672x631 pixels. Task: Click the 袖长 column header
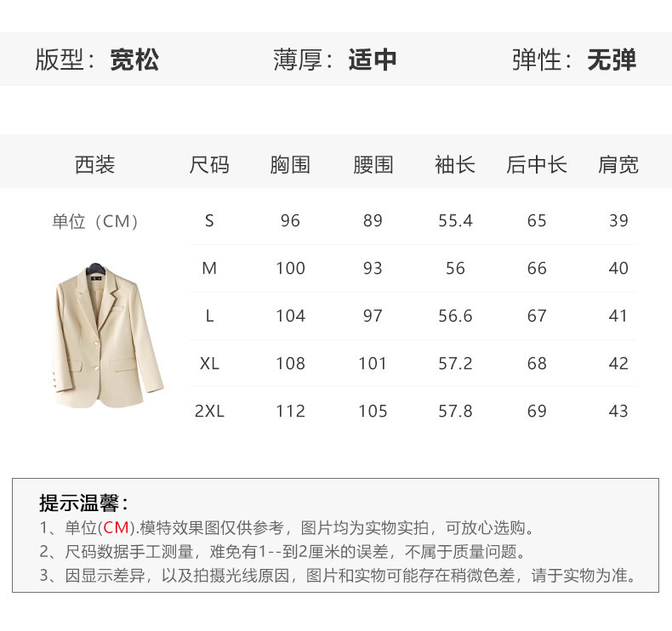click(x=455, y=164)
